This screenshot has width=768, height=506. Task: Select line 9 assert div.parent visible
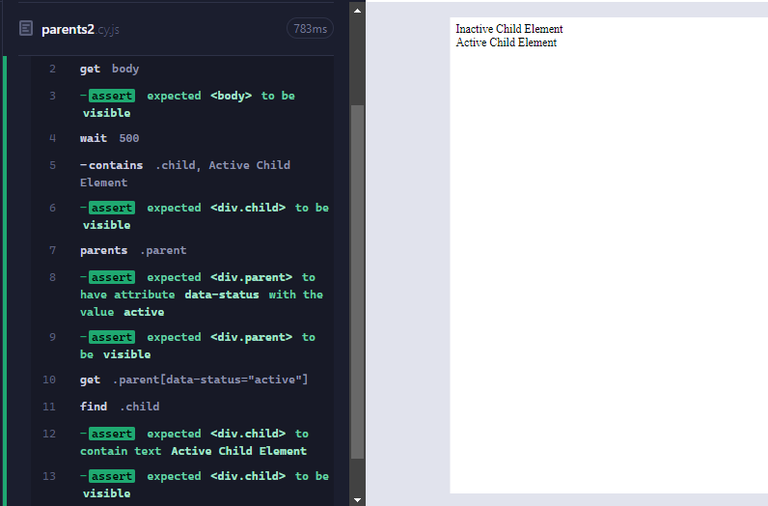[x=182, y=346]
